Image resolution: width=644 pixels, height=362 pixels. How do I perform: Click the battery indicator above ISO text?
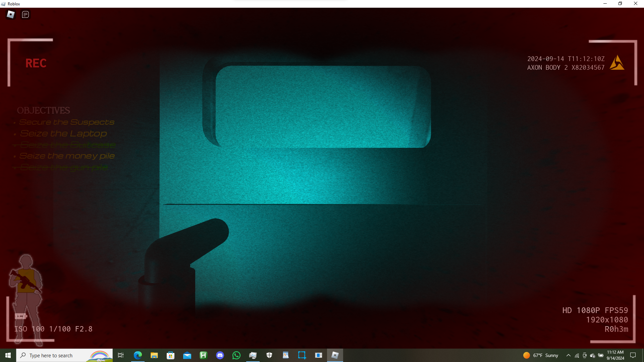click(21, 316)
